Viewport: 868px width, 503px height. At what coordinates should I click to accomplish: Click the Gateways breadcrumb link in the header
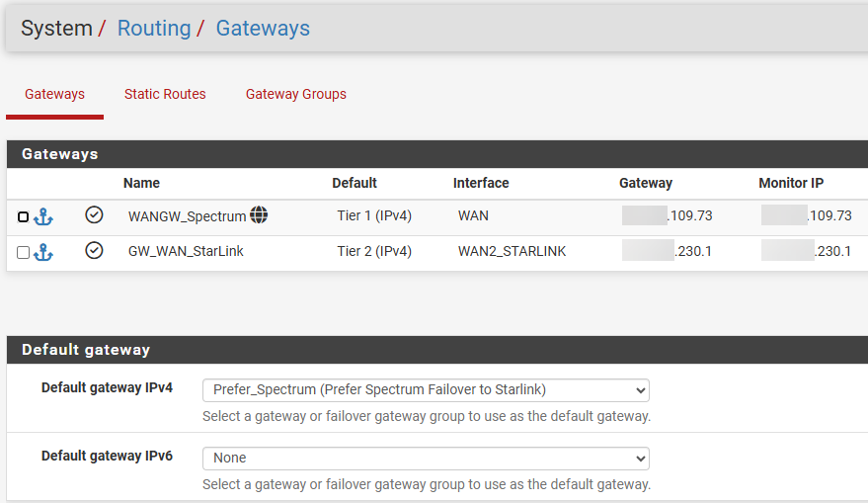click(x=263, y=29)
